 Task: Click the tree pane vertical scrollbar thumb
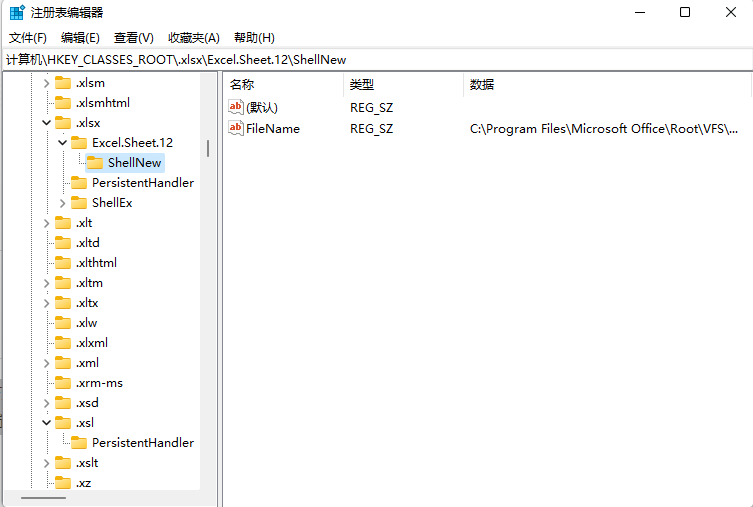coord(207,148)
